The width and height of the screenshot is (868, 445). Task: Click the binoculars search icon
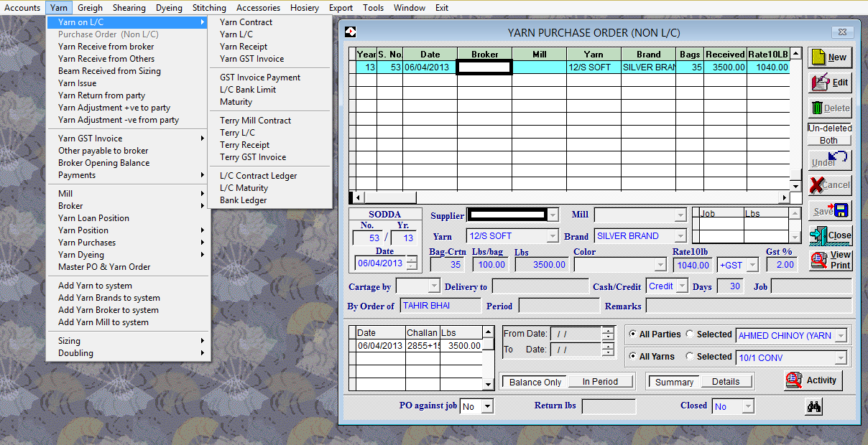[814, 407]
